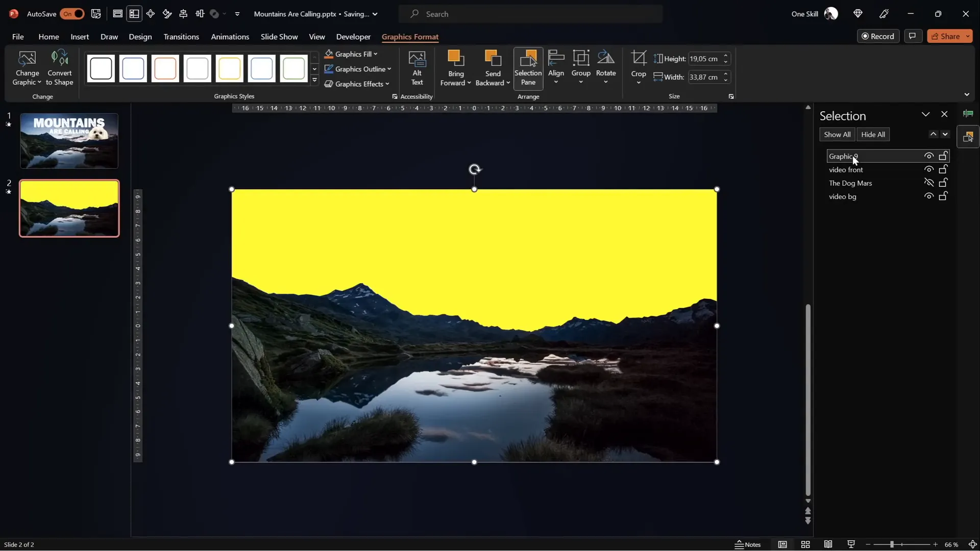Open the Align options

[x=556, y=68]
